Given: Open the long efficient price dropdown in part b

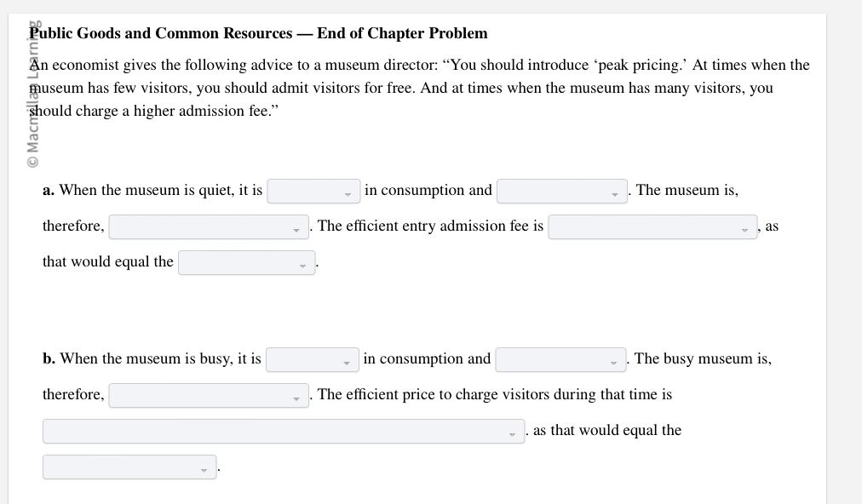Looking at the screenshot, I should 284,431.
